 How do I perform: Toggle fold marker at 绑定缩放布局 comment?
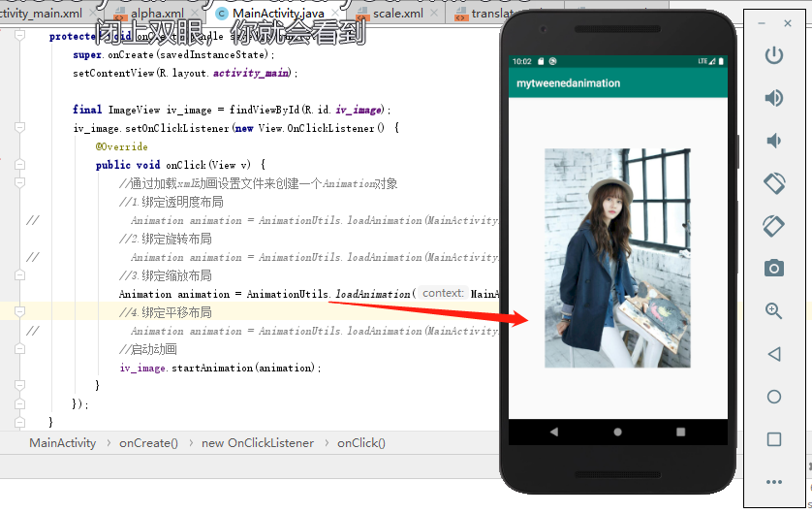pos(19,274)
